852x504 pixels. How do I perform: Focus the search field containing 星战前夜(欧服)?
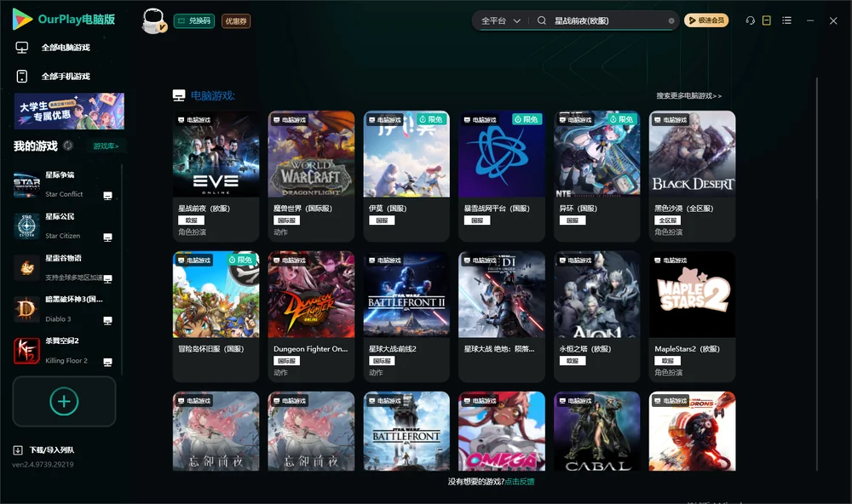pyautogui.click(x=607, y=20)
